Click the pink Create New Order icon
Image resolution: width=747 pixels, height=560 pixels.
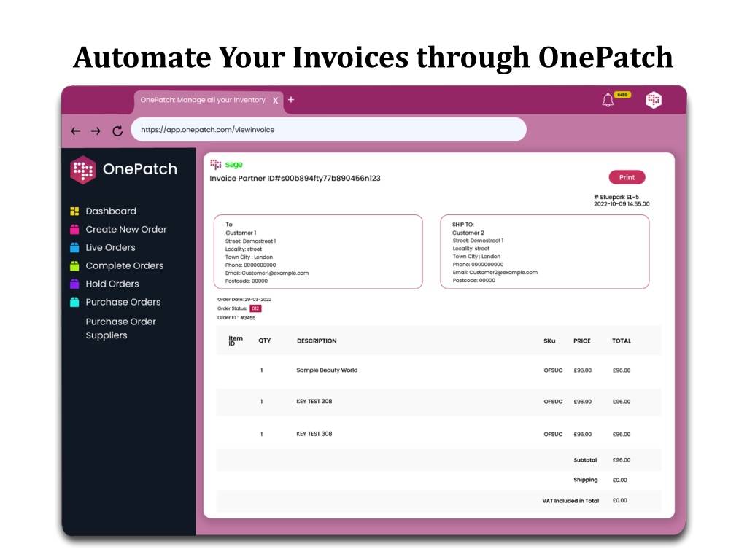coord(74,229)
